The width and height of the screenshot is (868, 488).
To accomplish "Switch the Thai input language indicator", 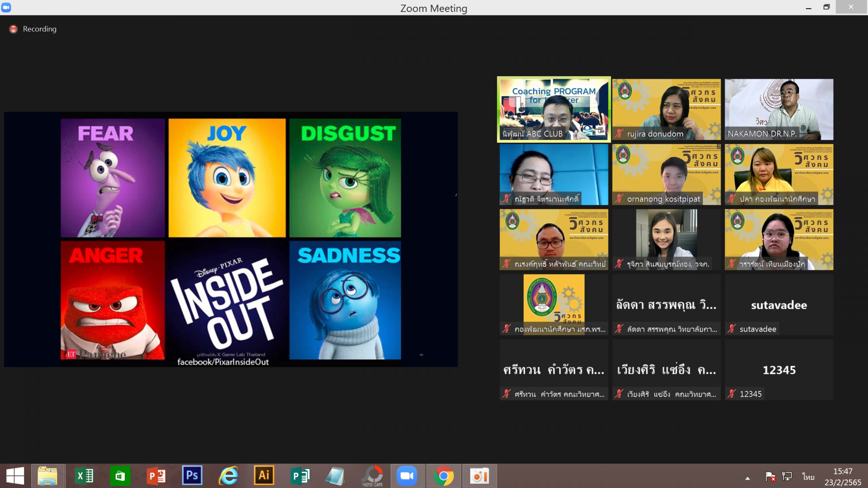I will [x=808, y=477].
